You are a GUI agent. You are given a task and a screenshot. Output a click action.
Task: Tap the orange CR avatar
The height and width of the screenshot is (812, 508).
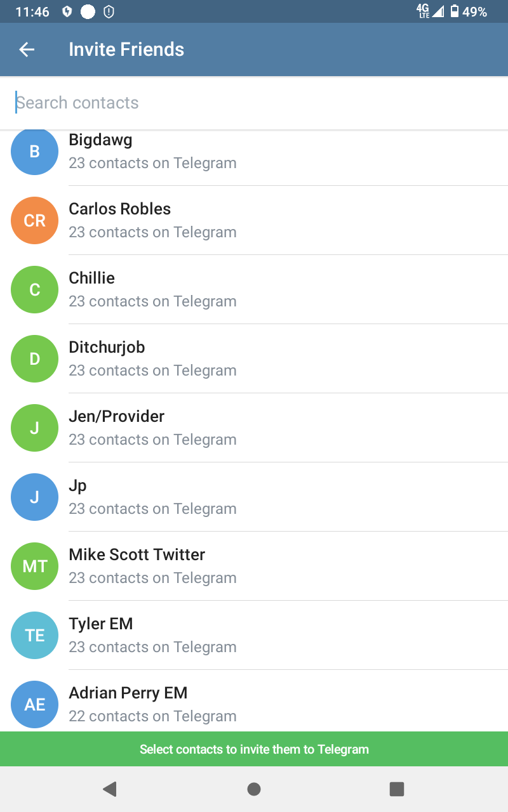tap(35, 221)
